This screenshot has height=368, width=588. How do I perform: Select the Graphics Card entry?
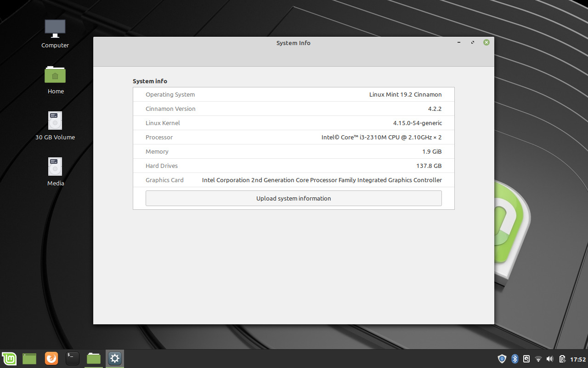(294, 180)
